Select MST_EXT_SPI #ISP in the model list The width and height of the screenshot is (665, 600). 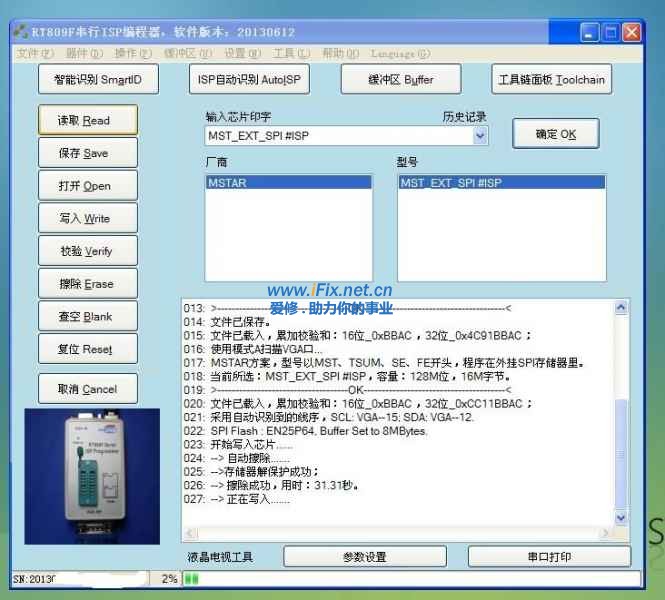pyautogui.click(x=502, y=183)
